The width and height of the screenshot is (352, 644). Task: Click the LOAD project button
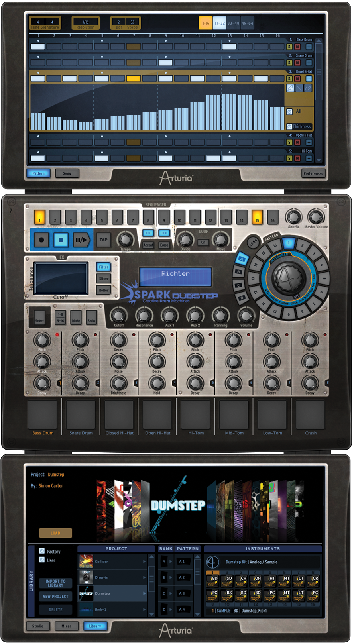55,533
